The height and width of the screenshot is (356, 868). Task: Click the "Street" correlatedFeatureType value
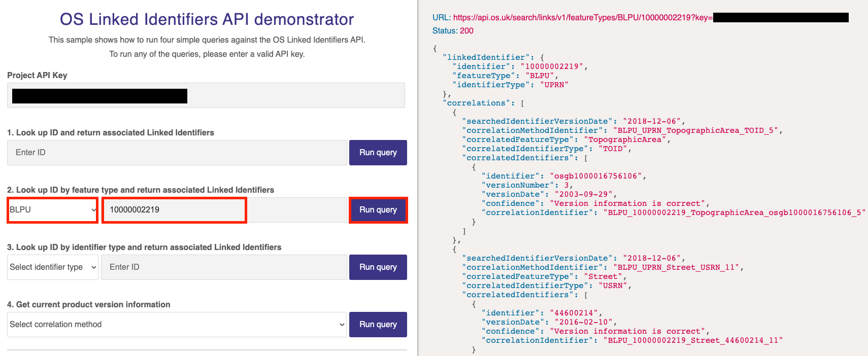[x=603, y=276]
